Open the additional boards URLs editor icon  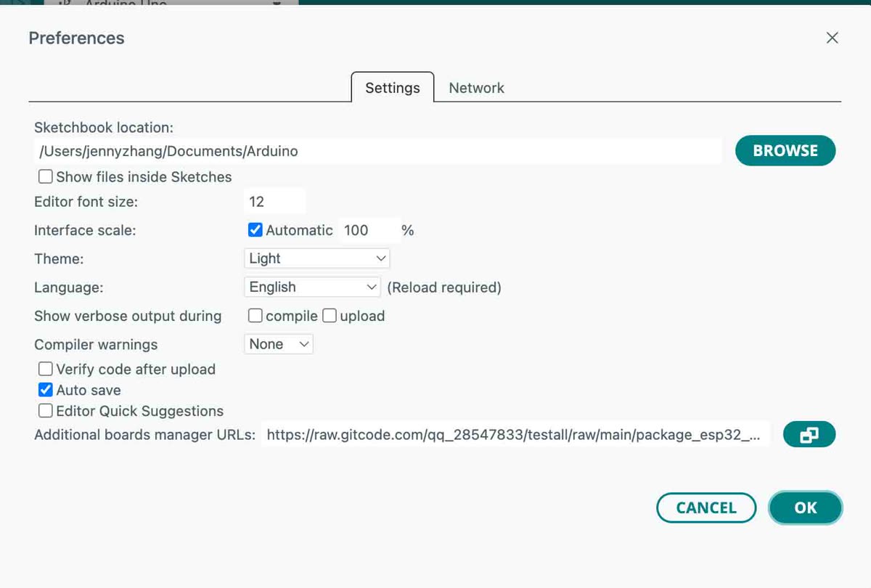point(809,435)
